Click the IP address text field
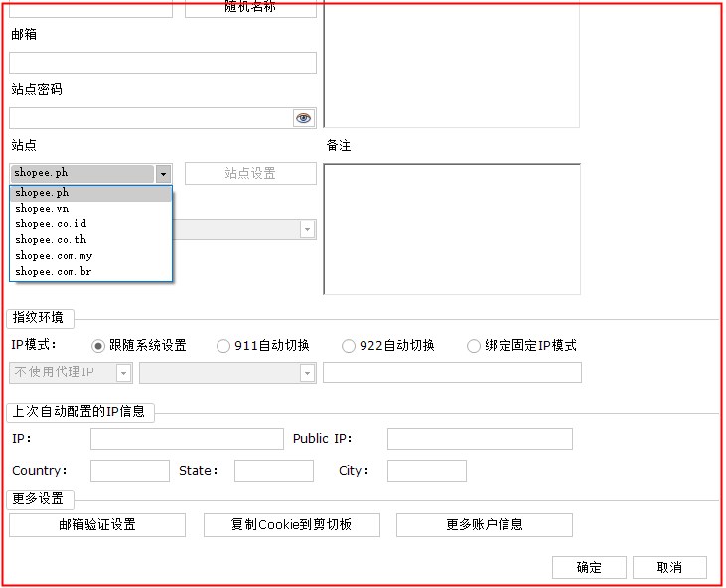726x588 pixels. tap(187, 439)
